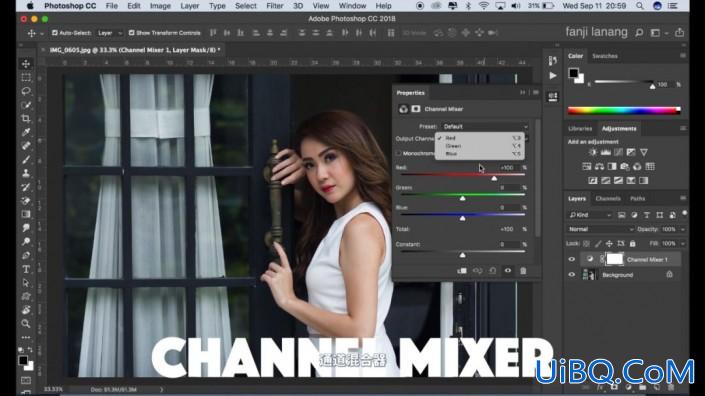Viewport: 705px width, 396px height.
Task: Choose Green from Output Channel list
Action: tap(479, 146)
